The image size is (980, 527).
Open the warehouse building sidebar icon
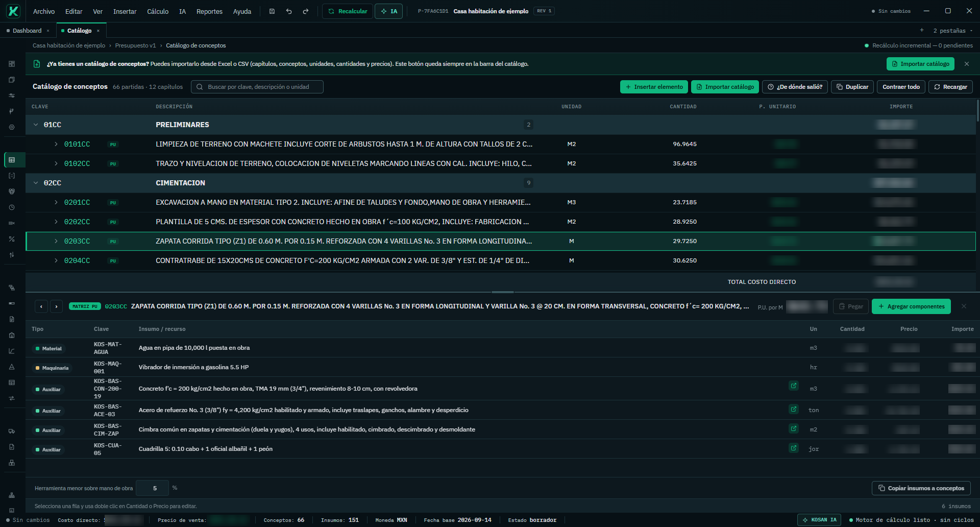pos(12,335)
